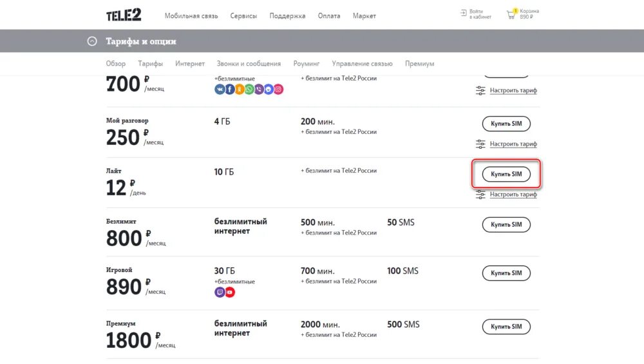Open the Оплата menu
Image resolution: width=644 pixels, height=364 pixels.
(x=328, y=15)
